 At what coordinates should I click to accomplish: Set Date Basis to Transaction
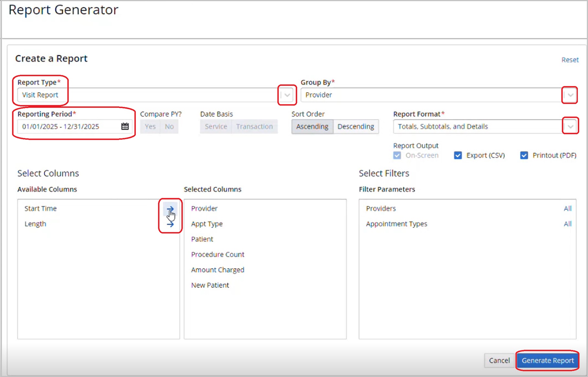254,127
